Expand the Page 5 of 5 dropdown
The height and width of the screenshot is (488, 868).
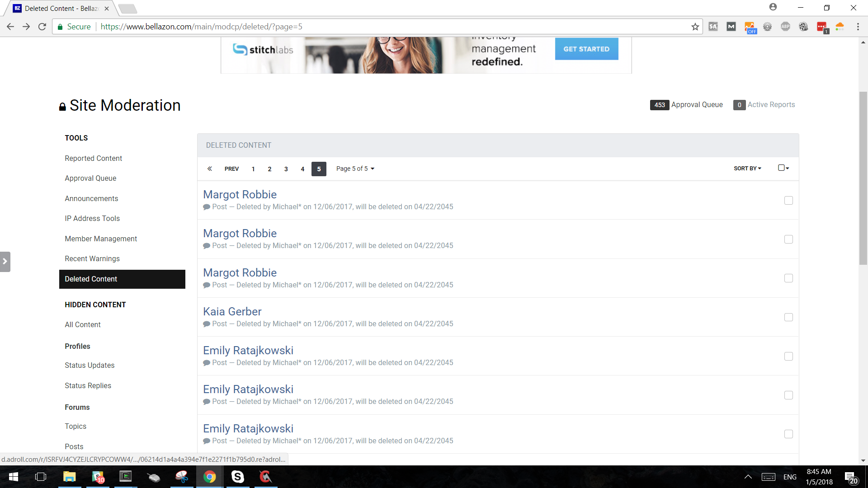(x=355, y=169)
